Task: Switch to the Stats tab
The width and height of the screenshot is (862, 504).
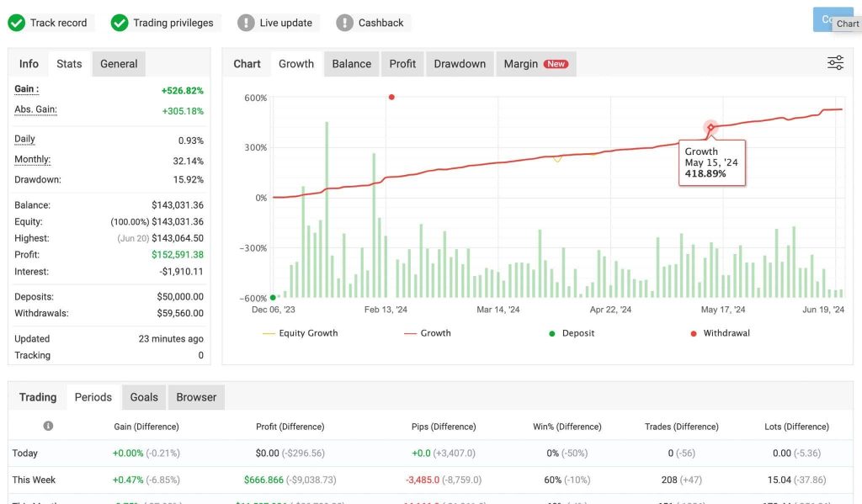Action: 69,64
